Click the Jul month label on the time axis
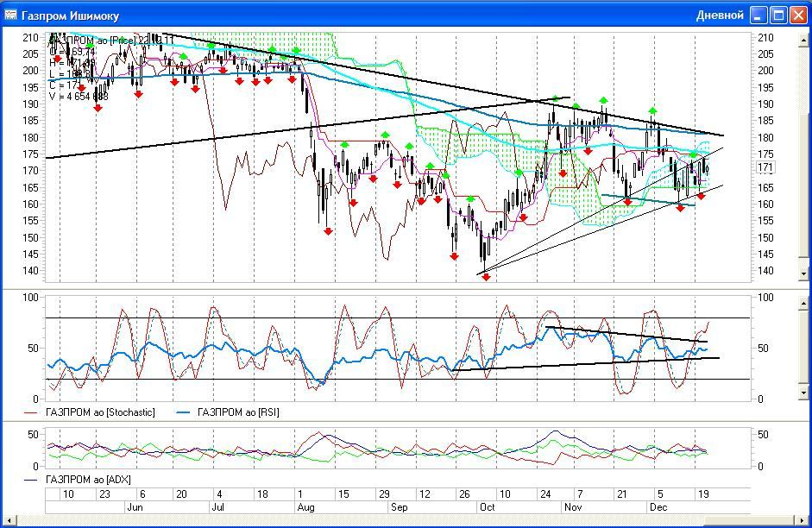Viewport: 812px width, 528px height. pyautogui.click(x=218, y=507)
